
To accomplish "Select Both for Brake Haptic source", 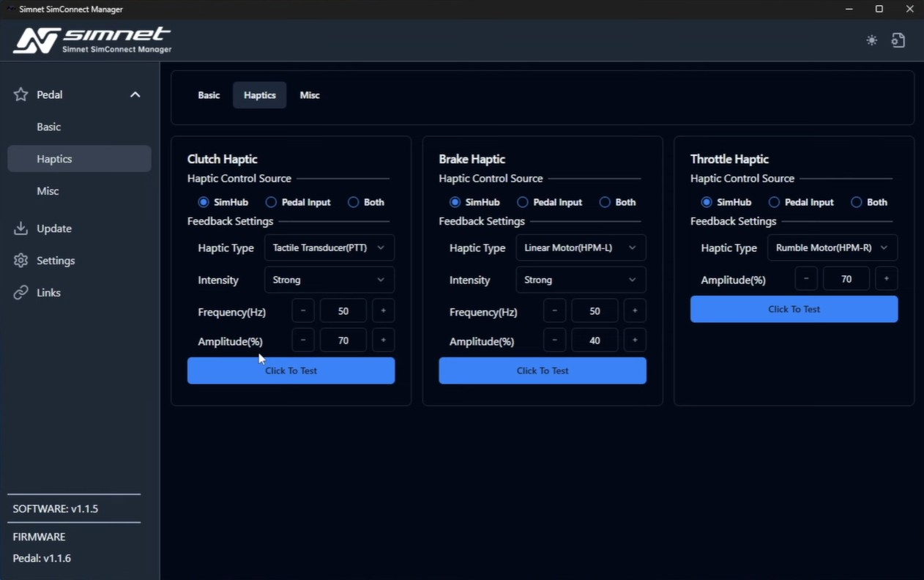I will point(605,202).
